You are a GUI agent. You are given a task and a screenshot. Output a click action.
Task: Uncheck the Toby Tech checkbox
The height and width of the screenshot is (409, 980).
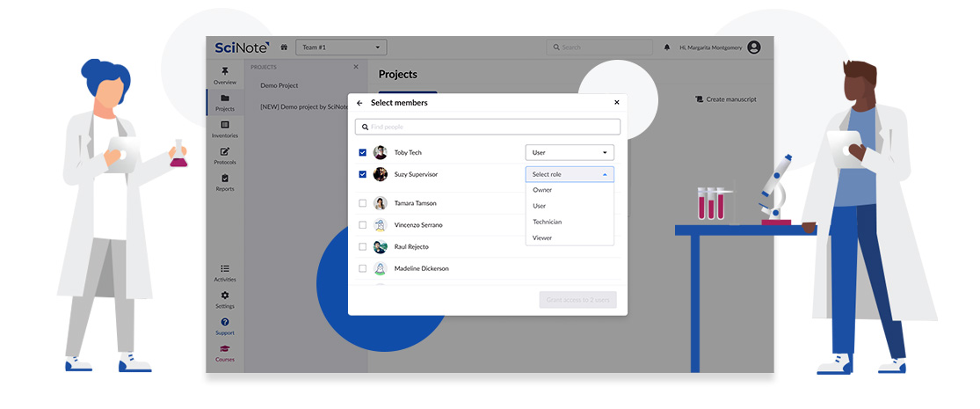tap(362, 152)
